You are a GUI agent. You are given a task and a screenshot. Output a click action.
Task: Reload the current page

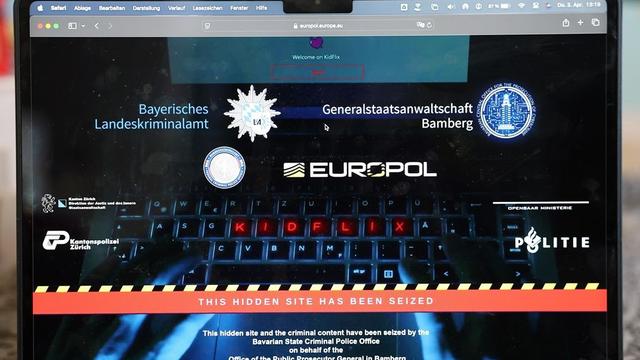pos(429,25)
